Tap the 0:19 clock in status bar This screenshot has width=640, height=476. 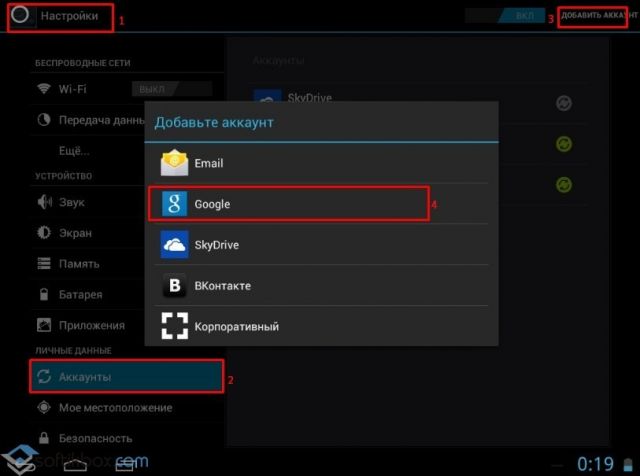coord(595,464)
